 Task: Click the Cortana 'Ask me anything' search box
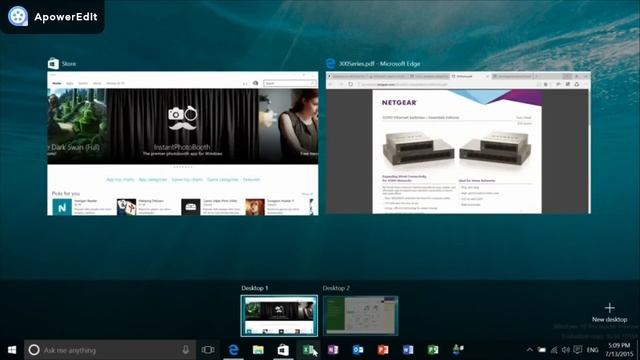(109, 350)
